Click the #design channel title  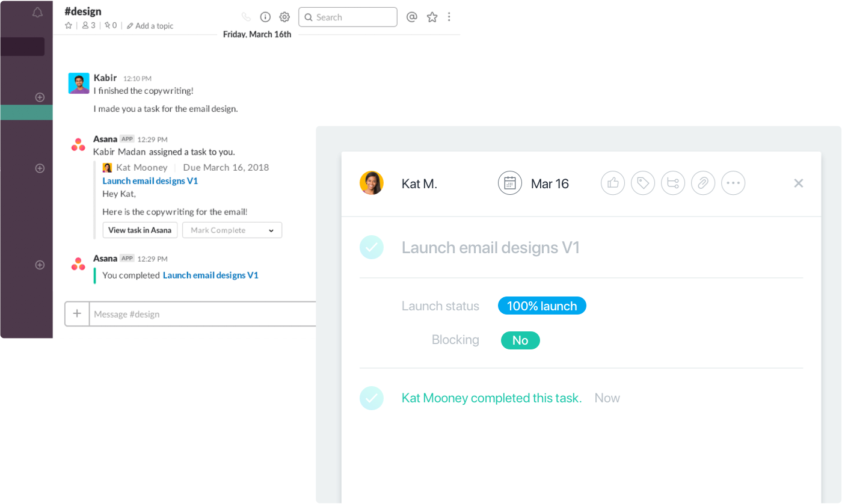point(83,11)
